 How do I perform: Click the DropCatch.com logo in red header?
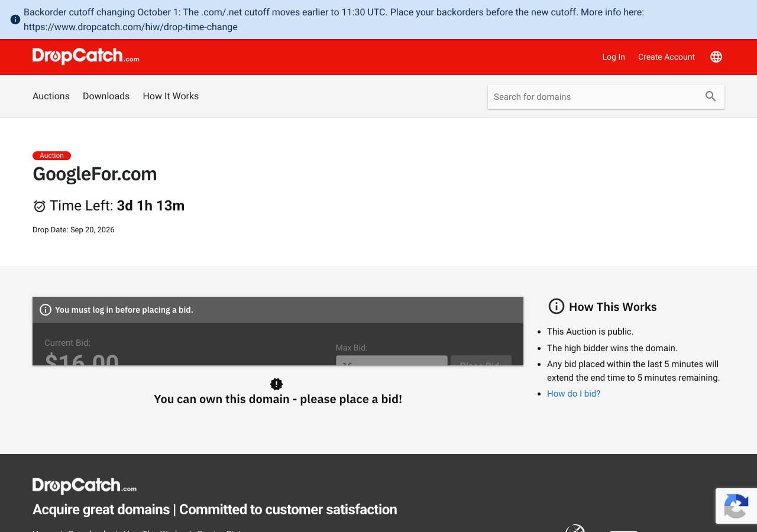pyautogui.click(x=86, y=56)
